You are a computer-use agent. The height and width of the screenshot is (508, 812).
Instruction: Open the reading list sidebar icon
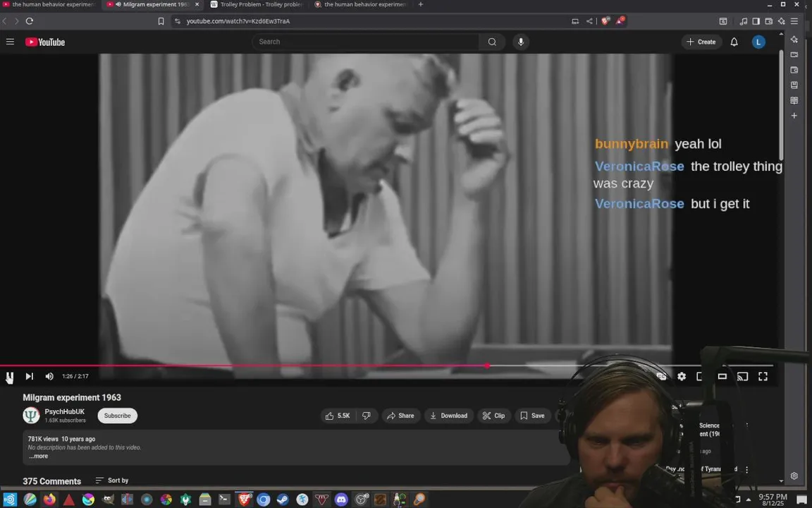[794, 100]
